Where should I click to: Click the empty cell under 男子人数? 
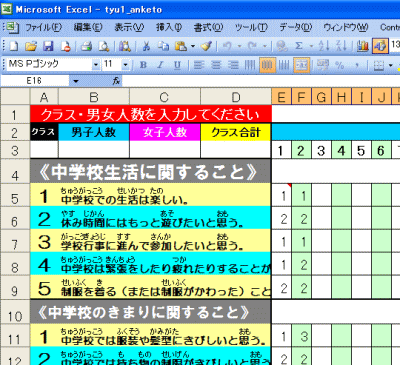pyautogui.click(x=94, y=150)
